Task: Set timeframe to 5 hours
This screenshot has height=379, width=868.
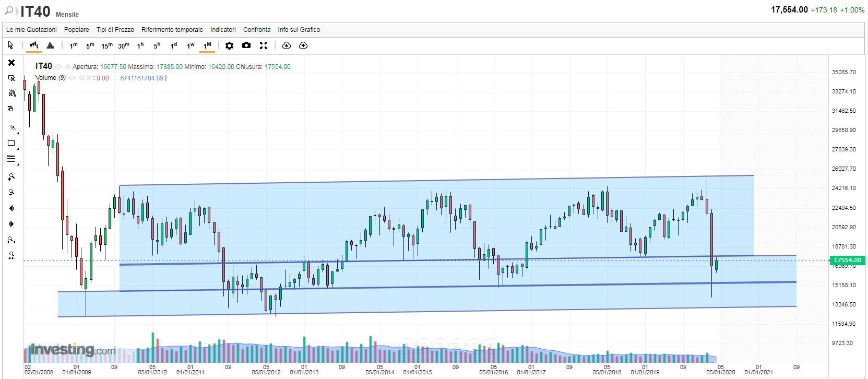Action: click(157, 45)
